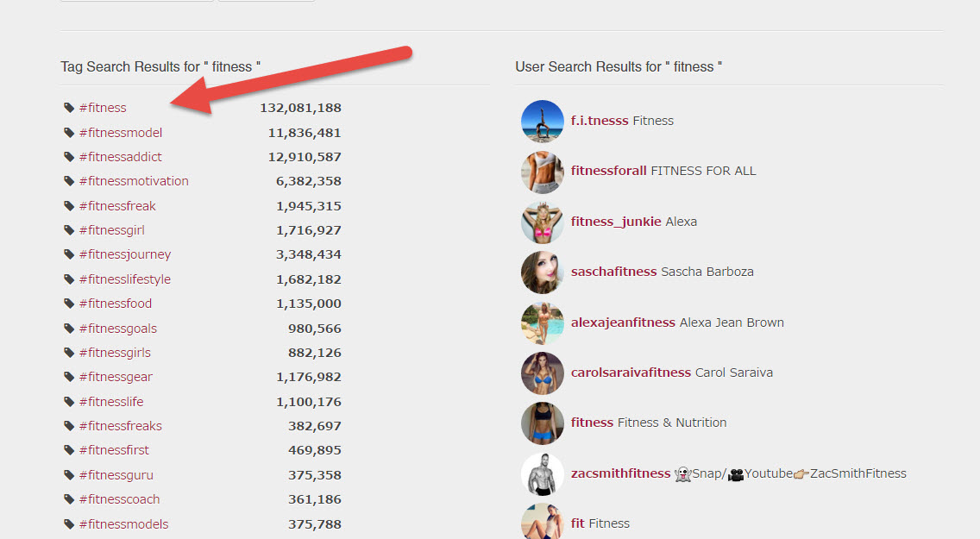Open the f.i.tnesss profile picture
Viewport: 980px width, 539px height.
coord(542,121)
